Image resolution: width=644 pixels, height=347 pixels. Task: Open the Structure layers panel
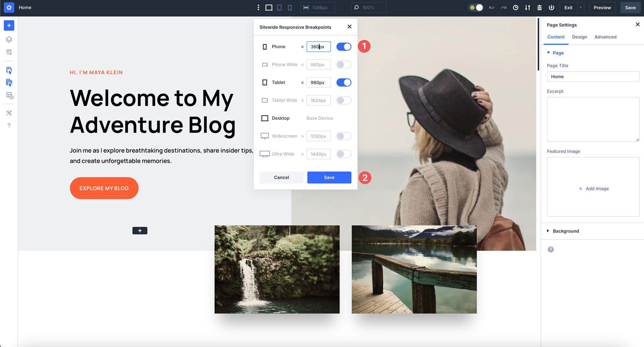(9, 39)
